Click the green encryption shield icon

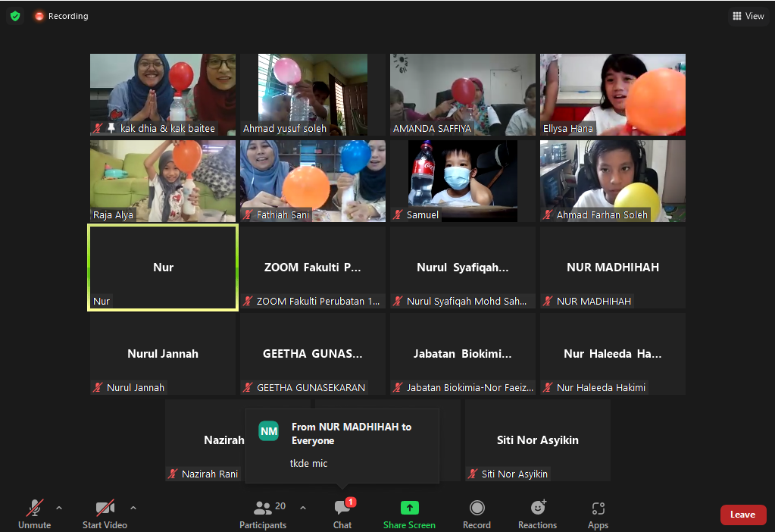pyautogui.click(x=15, y=16)
